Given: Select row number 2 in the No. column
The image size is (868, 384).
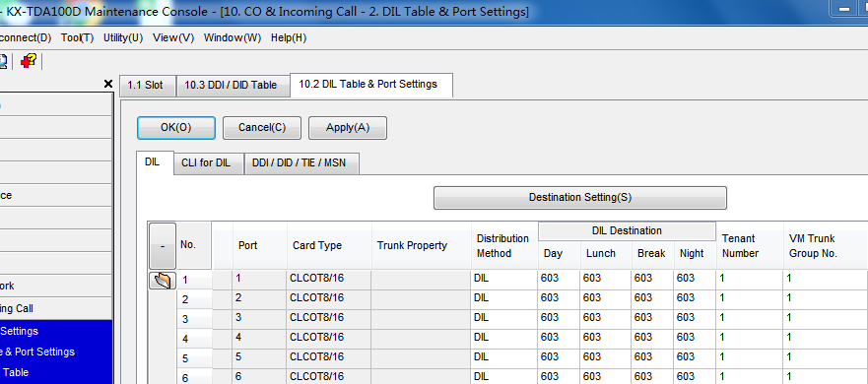Looking at the screenshot, I should (194, 299).
